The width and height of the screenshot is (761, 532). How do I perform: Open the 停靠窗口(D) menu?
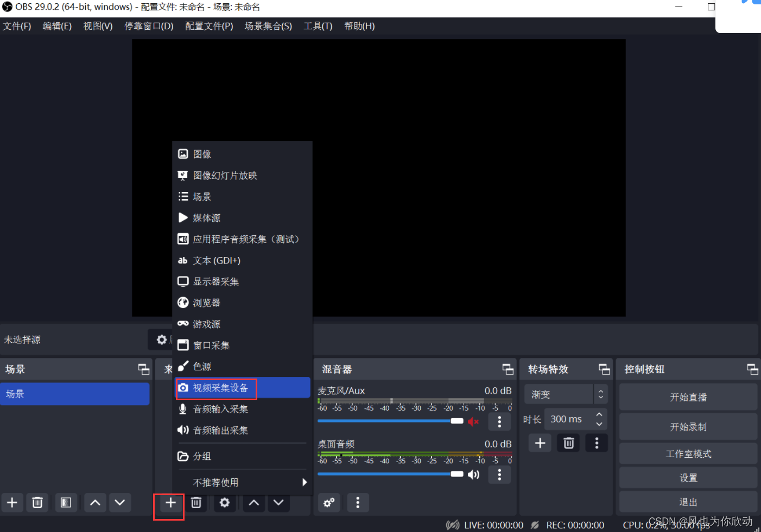coord(149,26)
